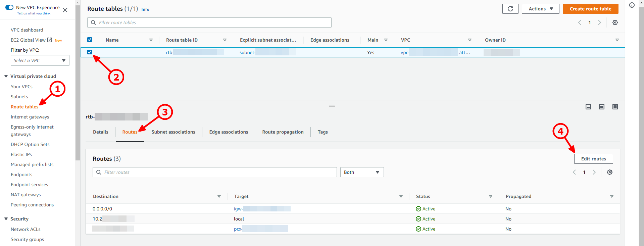Open the igw- target link

click(262, 209)
